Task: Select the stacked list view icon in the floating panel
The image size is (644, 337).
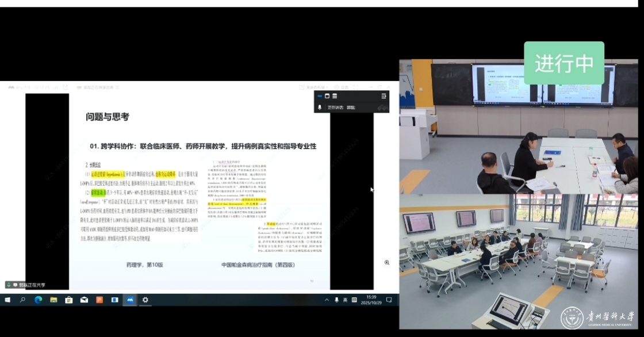Action: 335,96
